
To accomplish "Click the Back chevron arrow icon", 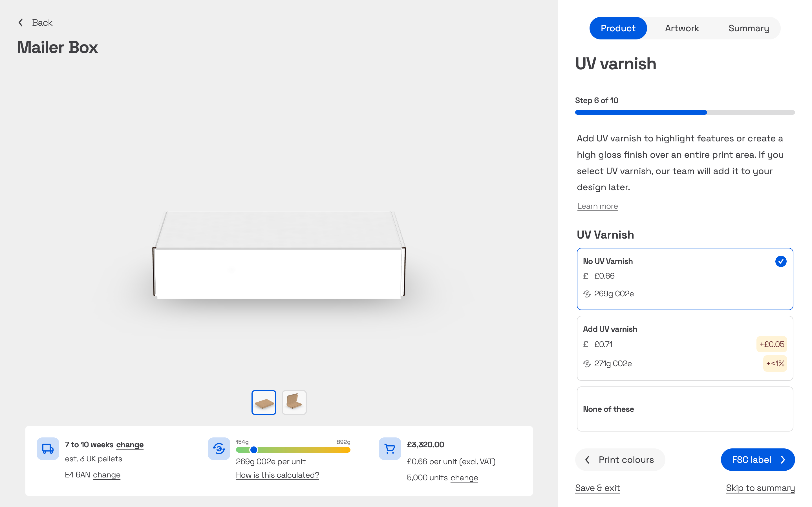I will coord(21,23).
